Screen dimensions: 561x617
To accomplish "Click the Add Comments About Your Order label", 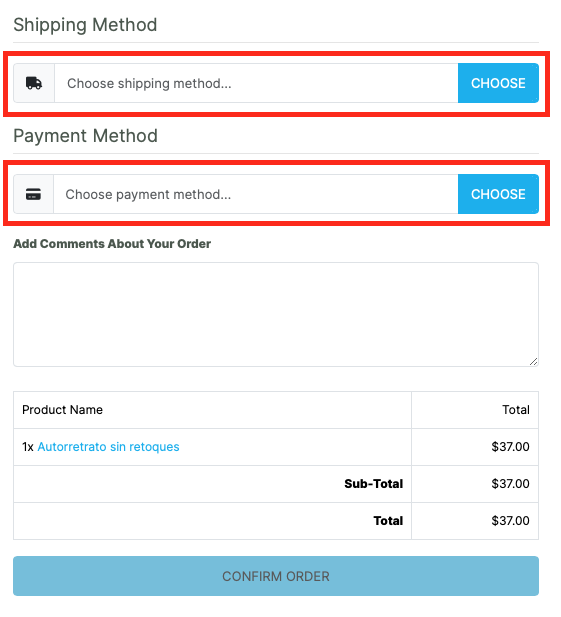I will 112,244.
